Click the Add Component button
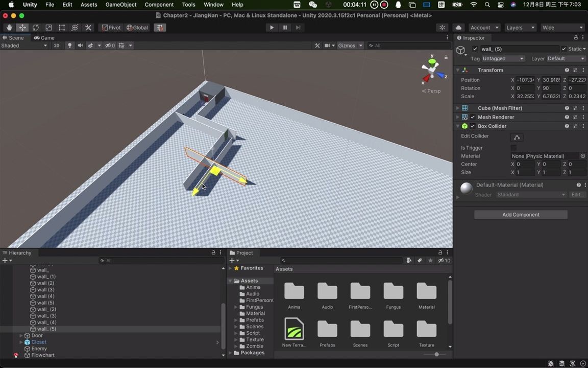Screen dimensions: 588x368 pos(521,215)
